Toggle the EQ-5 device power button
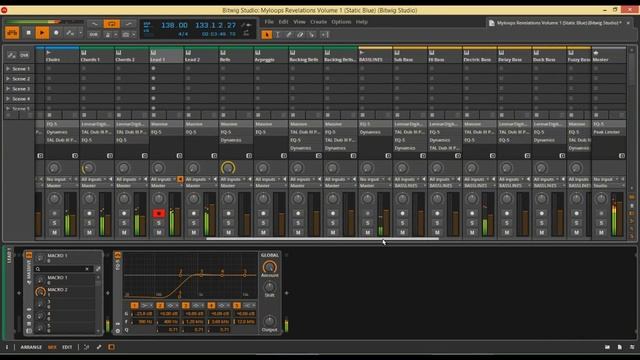The image size is (640, 360). tap(118, 256)
